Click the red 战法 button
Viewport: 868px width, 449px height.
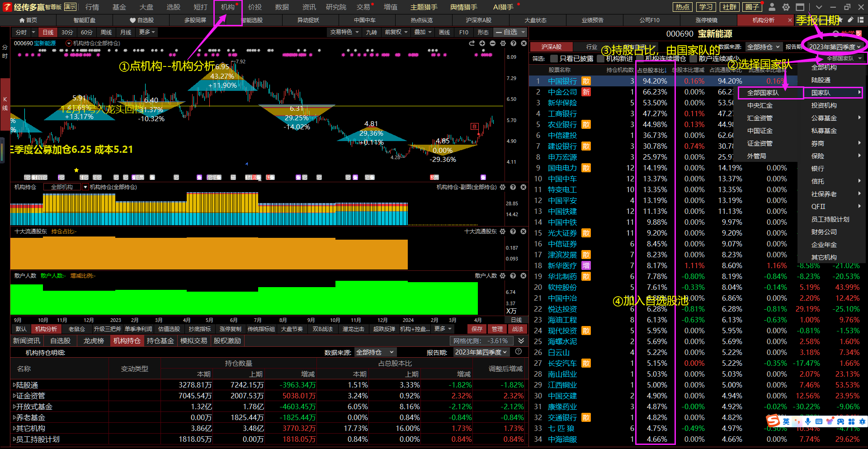pyautogui.click(x=518, y=329)
